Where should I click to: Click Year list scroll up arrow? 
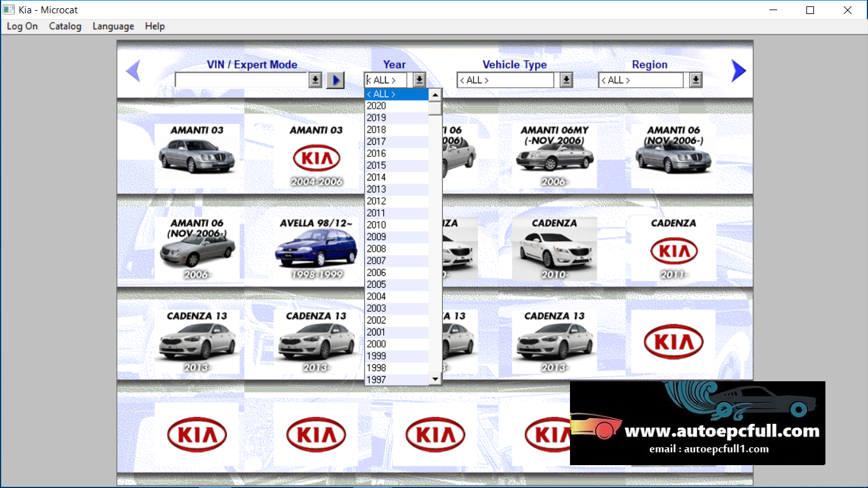coord(435,95)
